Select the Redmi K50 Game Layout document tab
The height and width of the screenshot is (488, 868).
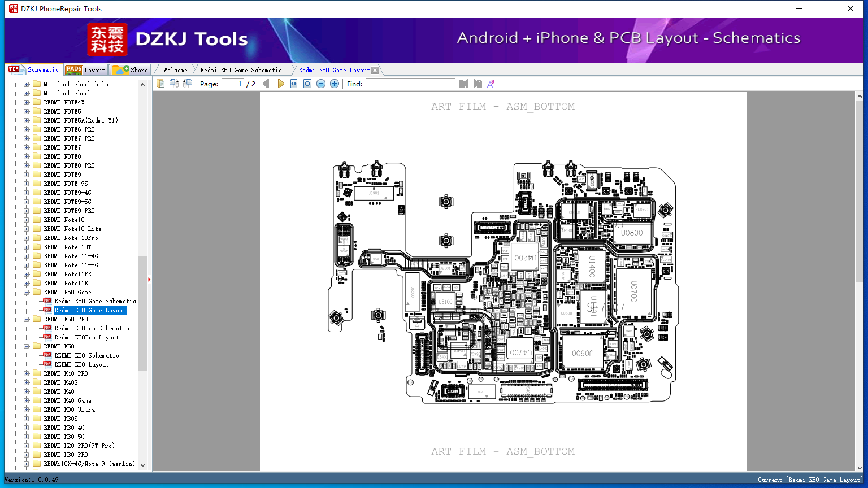coord(334,70)
